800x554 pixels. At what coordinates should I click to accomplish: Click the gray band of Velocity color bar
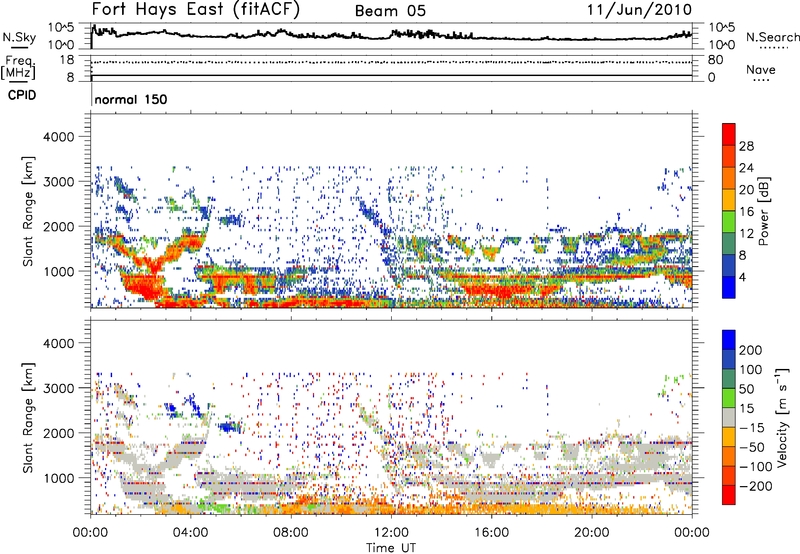729,417
